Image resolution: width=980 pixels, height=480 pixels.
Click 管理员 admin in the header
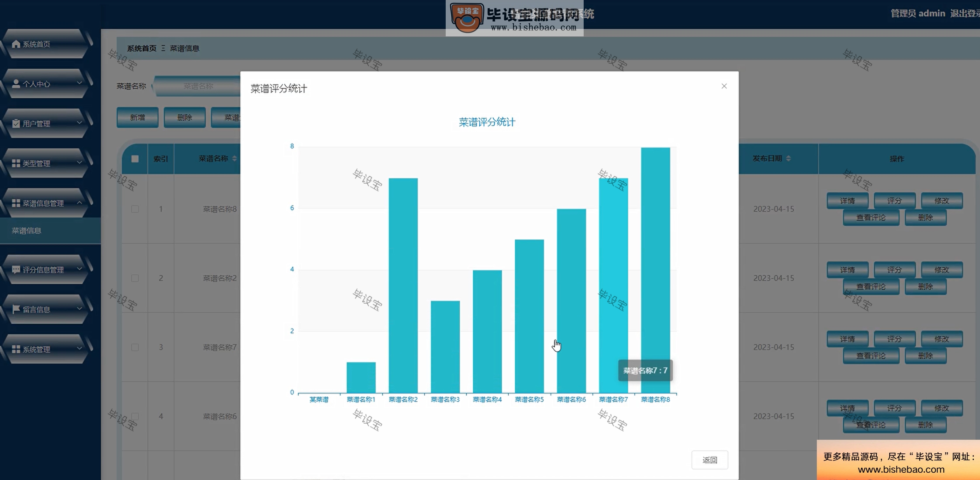click(918, 13)
